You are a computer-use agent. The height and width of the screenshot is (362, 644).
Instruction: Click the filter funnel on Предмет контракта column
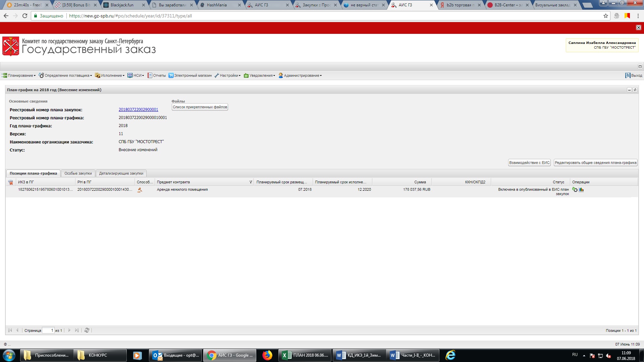[x=251, y=182]
